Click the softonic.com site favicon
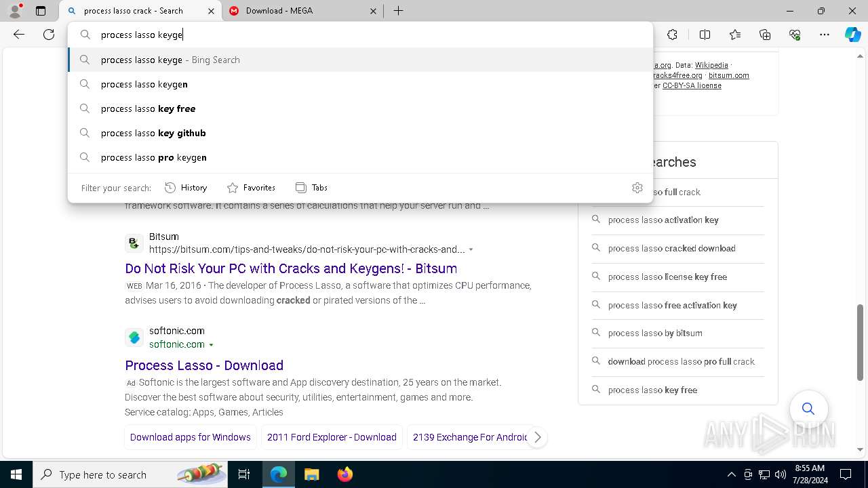This screenshot has height=488, width=868. click(134, 338)
